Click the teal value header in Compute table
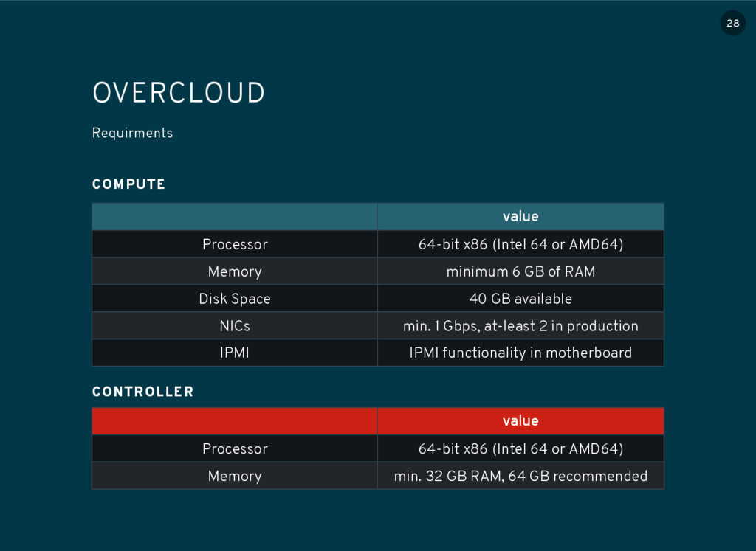The height and width of the screenshot is (551, 756). (x=520, y=217)
